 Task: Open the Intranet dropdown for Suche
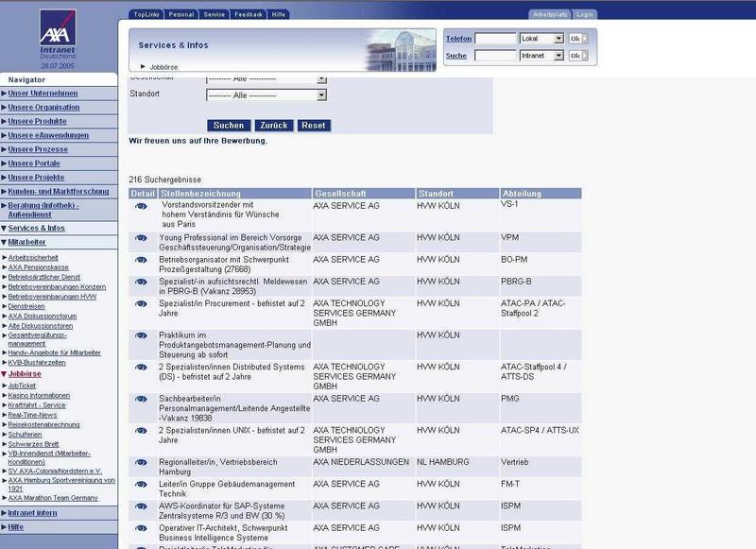pos(541,56)
